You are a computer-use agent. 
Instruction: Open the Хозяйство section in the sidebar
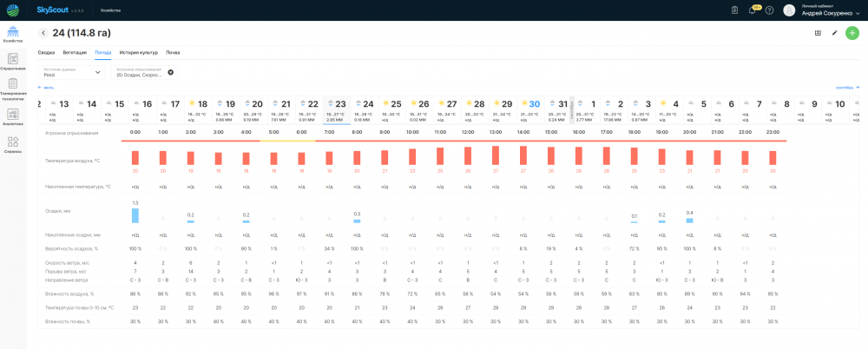click(x=13, y=35)
